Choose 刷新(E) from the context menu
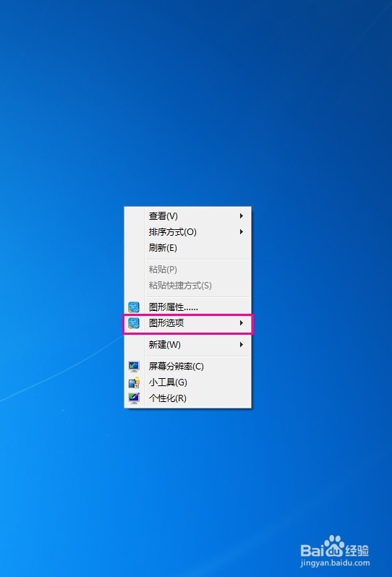Viewport: 392px width, 577px height. [188, 248]
